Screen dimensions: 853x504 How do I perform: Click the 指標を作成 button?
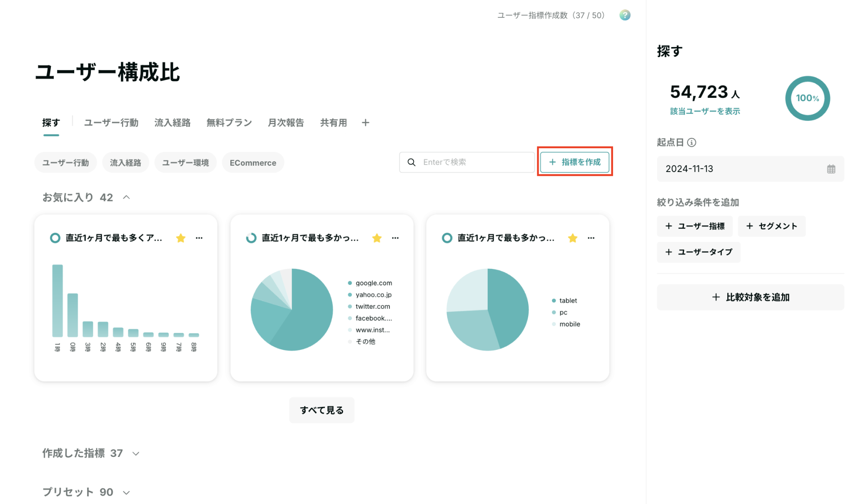[575, 162]
